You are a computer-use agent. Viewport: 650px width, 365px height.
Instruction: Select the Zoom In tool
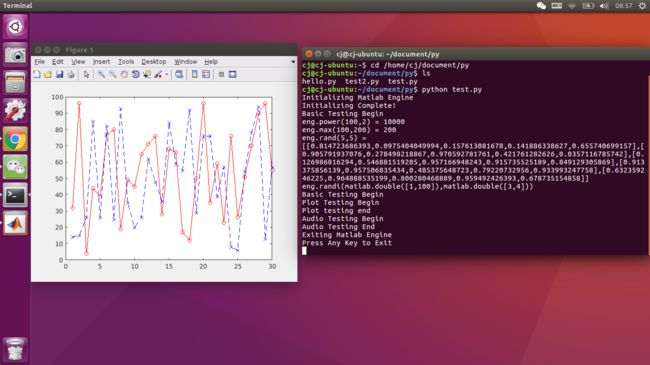click(x=101, y=75)
